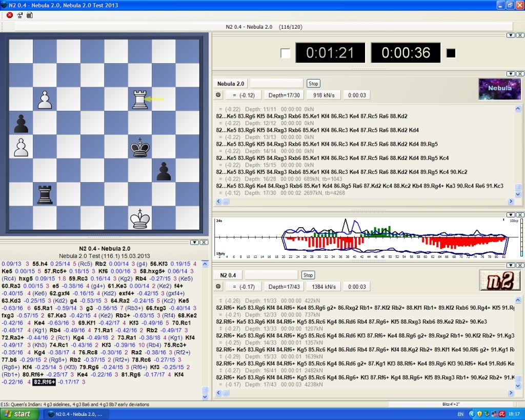Image resolution: width=525 pixels, height=420 pixels.
Task: Click the white rook on the board
Action: (140, 99)
